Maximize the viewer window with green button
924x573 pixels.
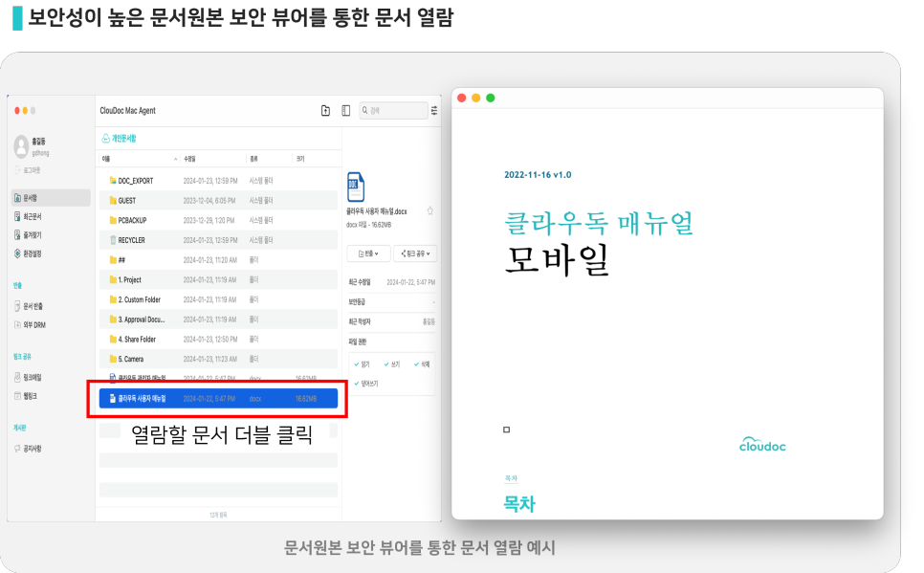(x=491, y=98)
